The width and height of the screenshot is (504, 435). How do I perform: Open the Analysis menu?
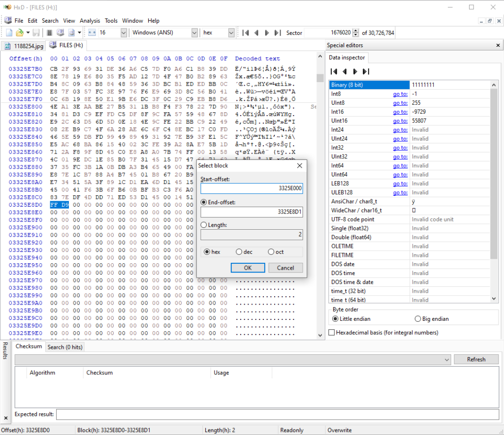90,21
